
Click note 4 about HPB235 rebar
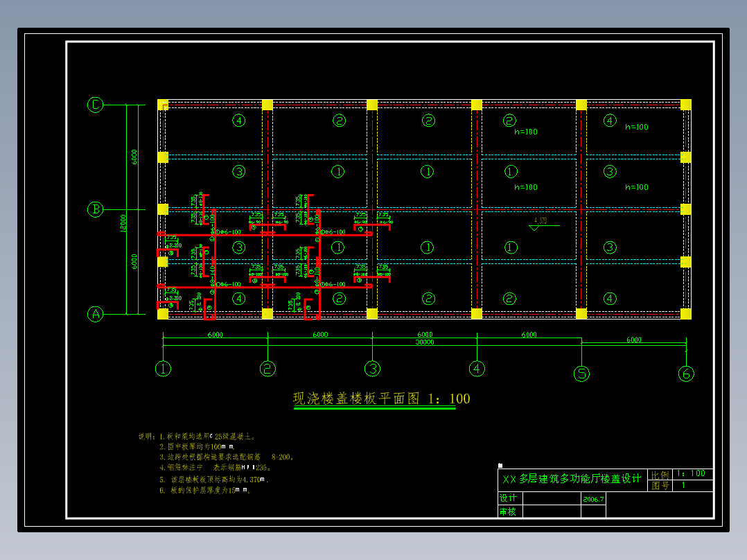click(216, 468)
